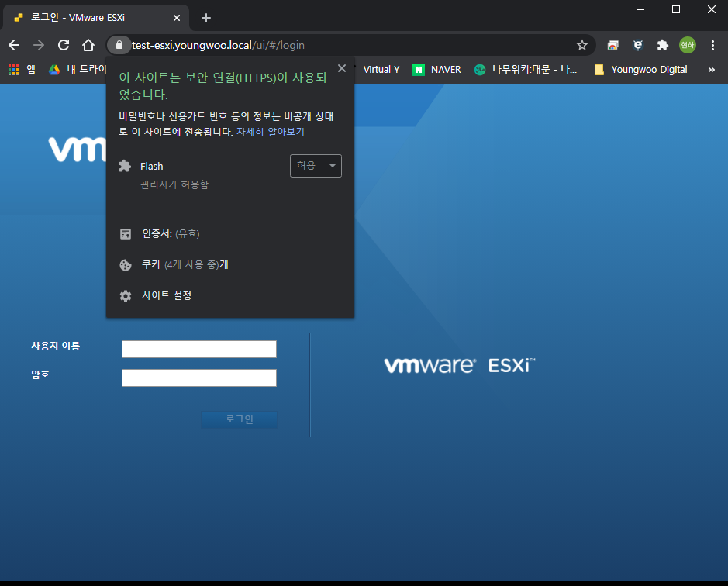Click the browser back arrow
Viewport: 728px width, 586px height.
(14, 45)
